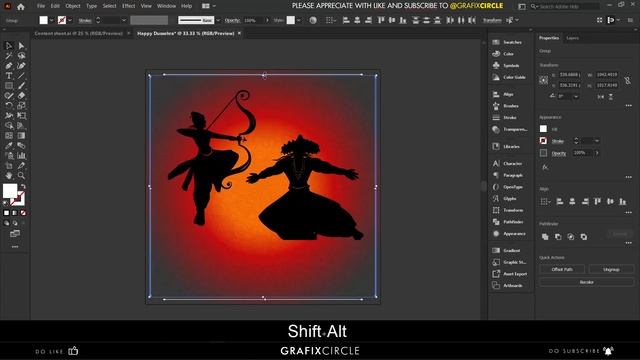Open stroke weight dropdown in control bar

pos(124,20)
